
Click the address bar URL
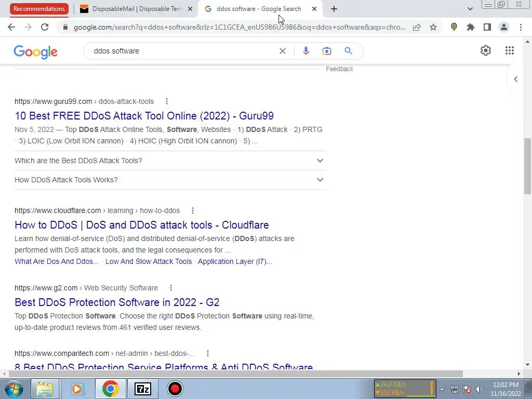pos(240,27)
